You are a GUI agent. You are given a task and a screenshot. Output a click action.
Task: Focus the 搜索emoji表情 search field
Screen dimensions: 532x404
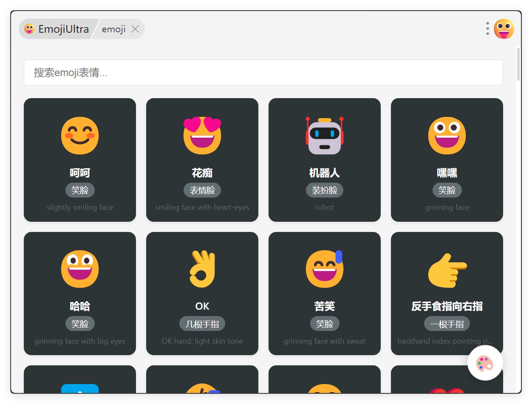pyautogui.click(x=263, y=72)
